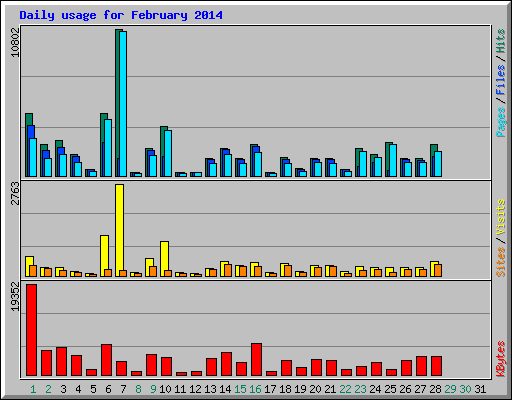Screen dimensions: 512x400
Task: Click the day 27 label on x-axis
Action: point(420,389)
